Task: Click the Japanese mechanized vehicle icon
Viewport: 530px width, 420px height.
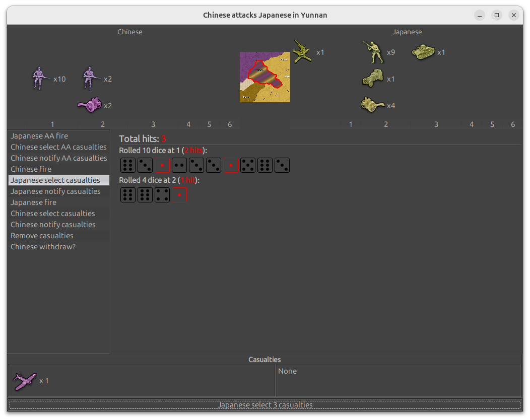Action: tap(373, 79)
